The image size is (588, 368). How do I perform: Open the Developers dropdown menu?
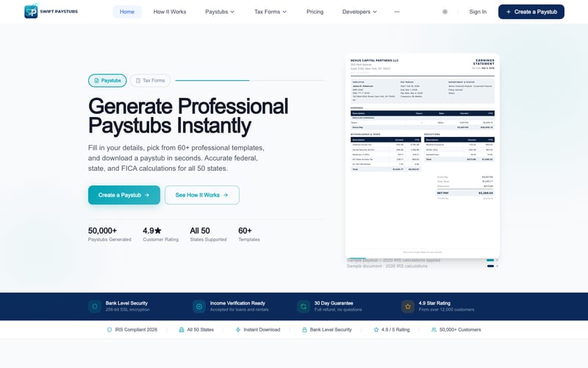pos(359,12)
